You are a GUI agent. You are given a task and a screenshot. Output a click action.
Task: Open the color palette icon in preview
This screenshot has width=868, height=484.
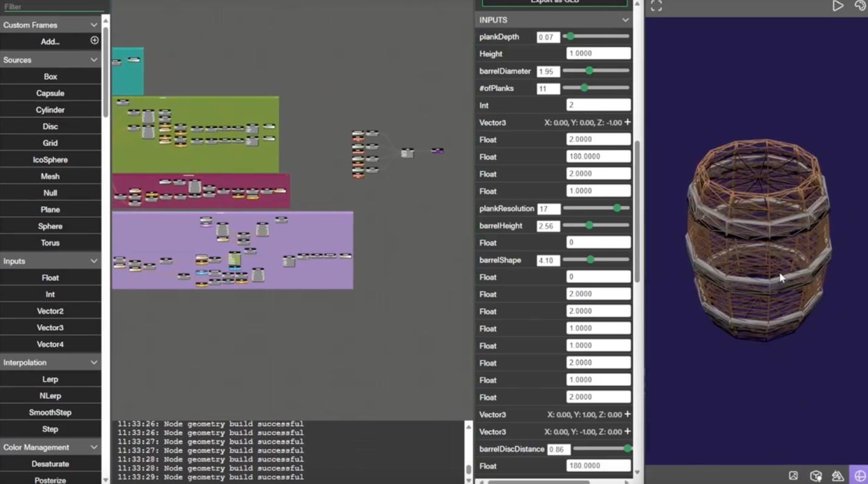point(859,5)
